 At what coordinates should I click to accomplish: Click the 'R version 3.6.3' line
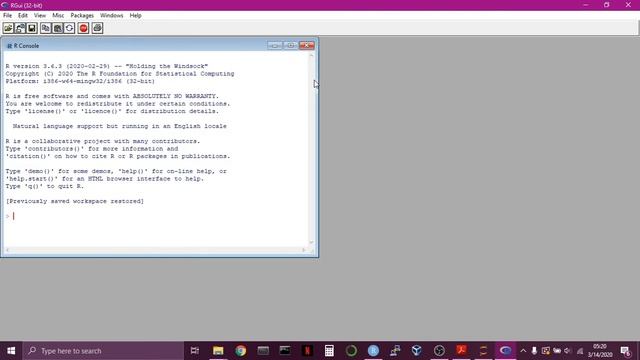tap(107, 66)
